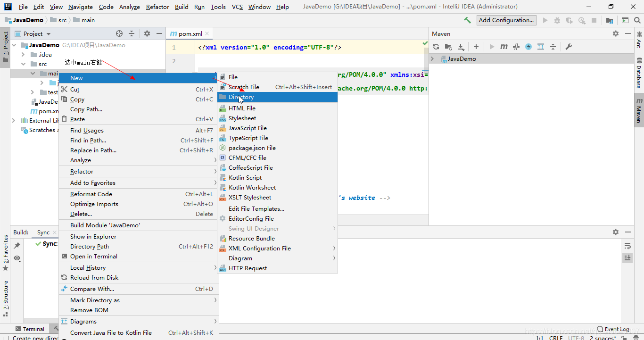The width and height of the screenshot is (644, 340).
Task: Click the Search Everywhere magnifier
Action: point(637,20)
